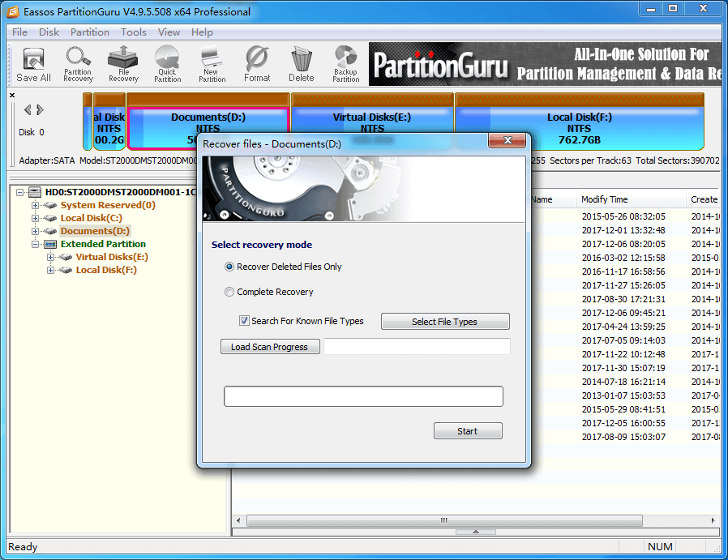Select Recover Deleted Files Only option

click(229, 267)
